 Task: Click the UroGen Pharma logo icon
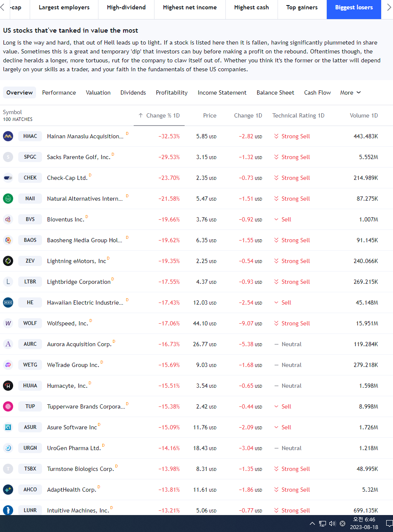(8, 448)
